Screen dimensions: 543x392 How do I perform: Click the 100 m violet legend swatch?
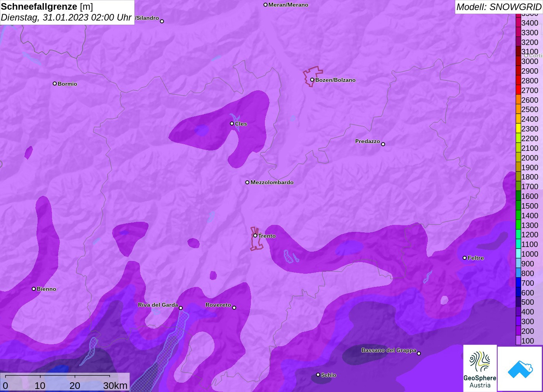[518, 341]
